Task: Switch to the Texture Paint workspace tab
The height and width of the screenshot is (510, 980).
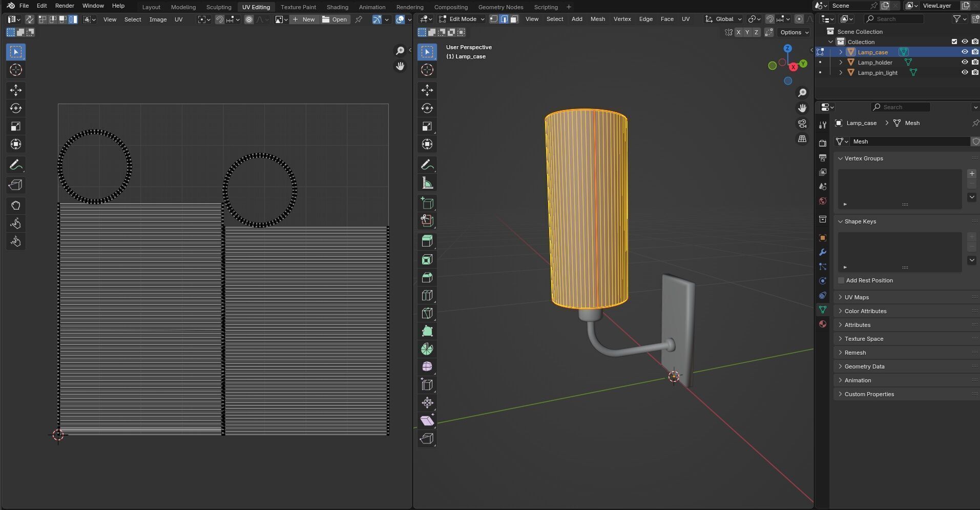Action: tap(298, 7)
